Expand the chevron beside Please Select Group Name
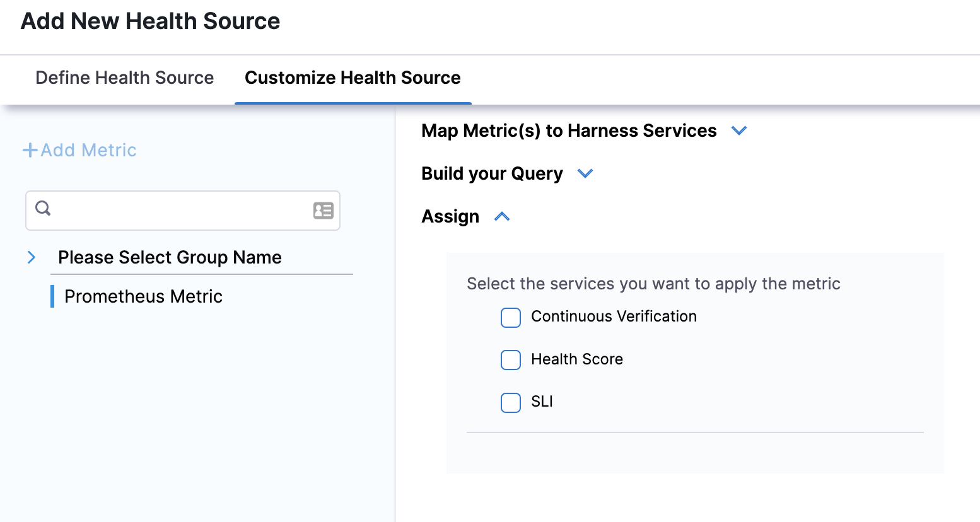The width and height of the screenshot is (980, 522). click(32, 257)
